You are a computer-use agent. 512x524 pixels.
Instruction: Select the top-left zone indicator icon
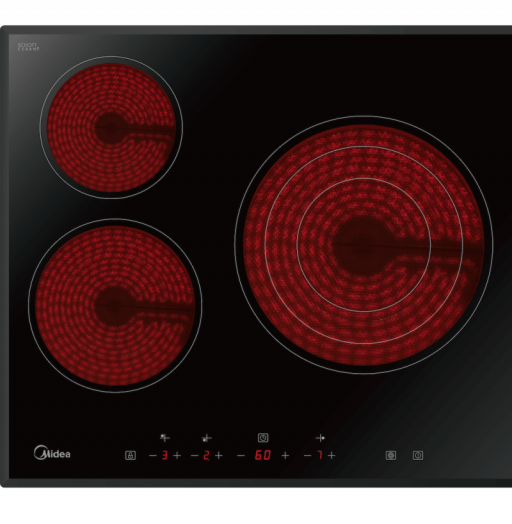[x=165, y=437]
